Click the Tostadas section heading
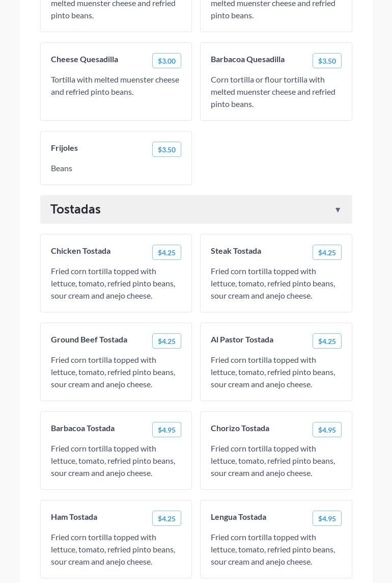Viewport: 392px width, 583px height. (x=76, y=209)
